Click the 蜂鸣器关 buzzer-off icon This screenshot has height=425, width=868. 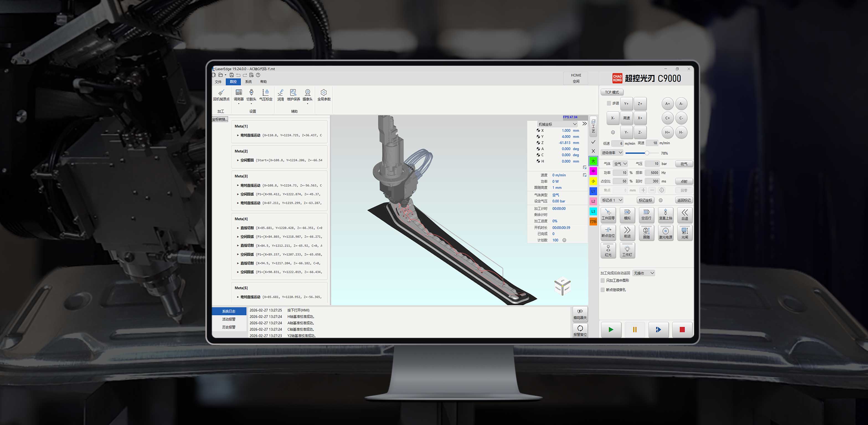pos(580,314)
